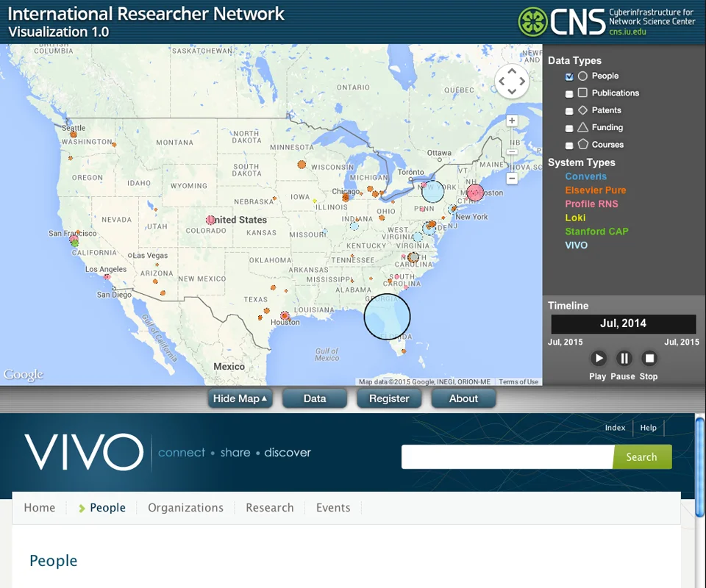The image size is (706, 588).
Task: Click the Play button
Action: 598,359
